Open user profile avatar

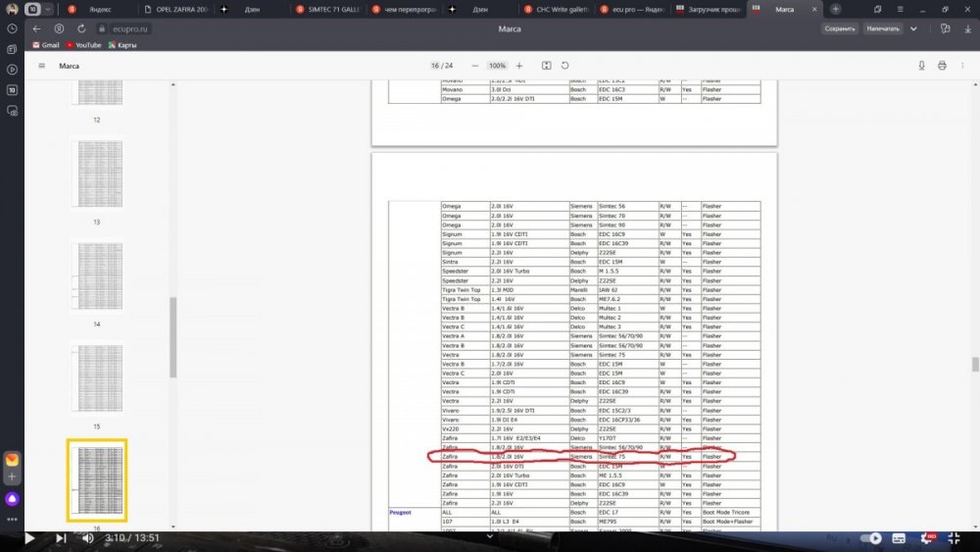[11, 9]
